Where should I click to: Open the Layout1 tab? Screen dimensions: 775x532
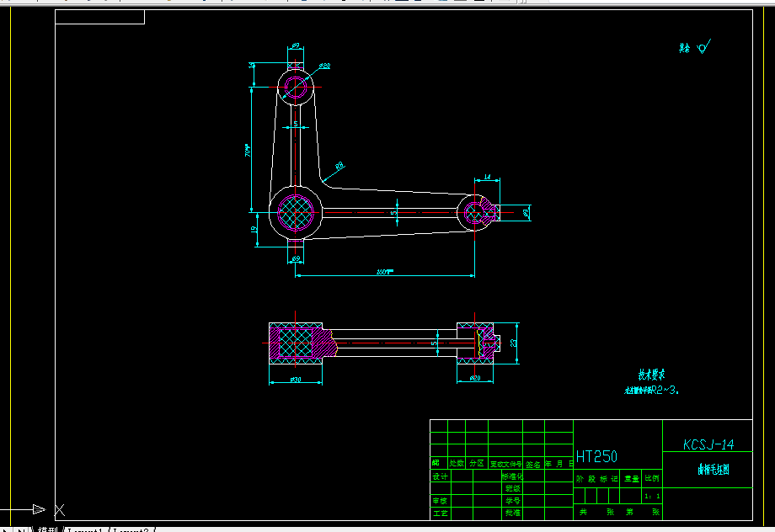coord(85,529)
